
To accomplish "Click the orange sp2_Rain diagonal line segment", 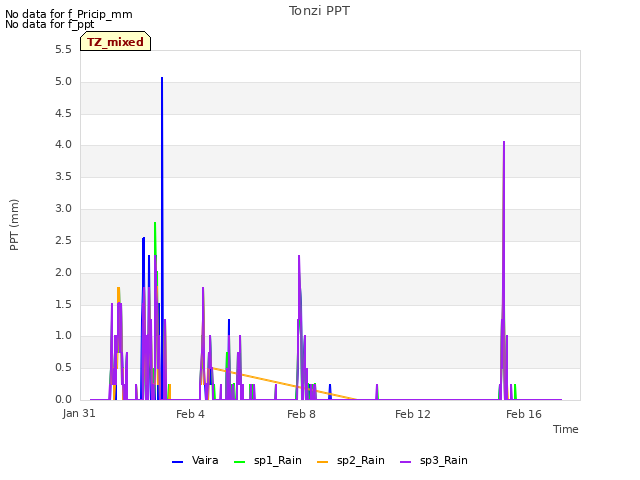I will [x=282, y=383].
